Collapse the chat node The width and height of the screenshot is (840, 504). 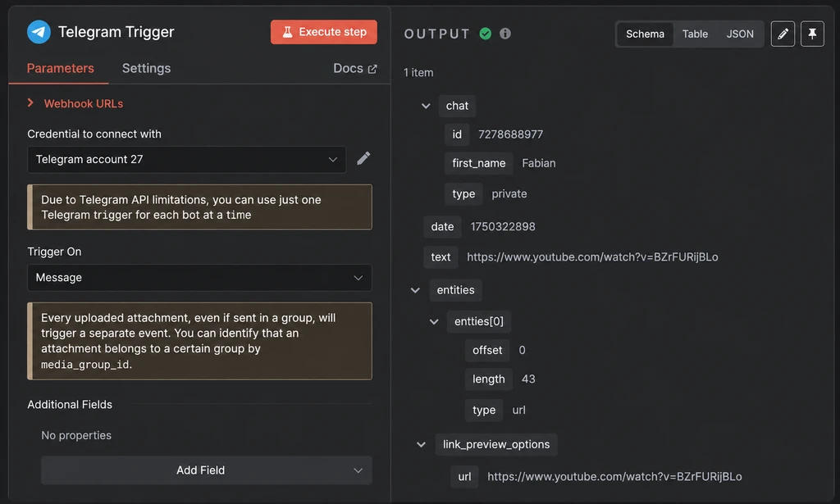pyautogui.click(x=426, y=106)
